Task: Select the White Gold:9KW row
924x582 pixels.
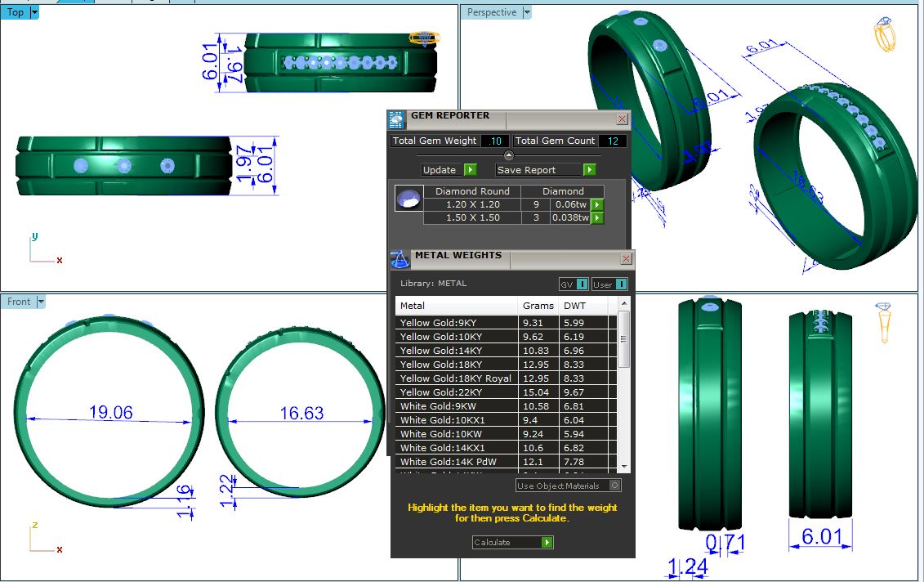Action: tap(458, 406)
